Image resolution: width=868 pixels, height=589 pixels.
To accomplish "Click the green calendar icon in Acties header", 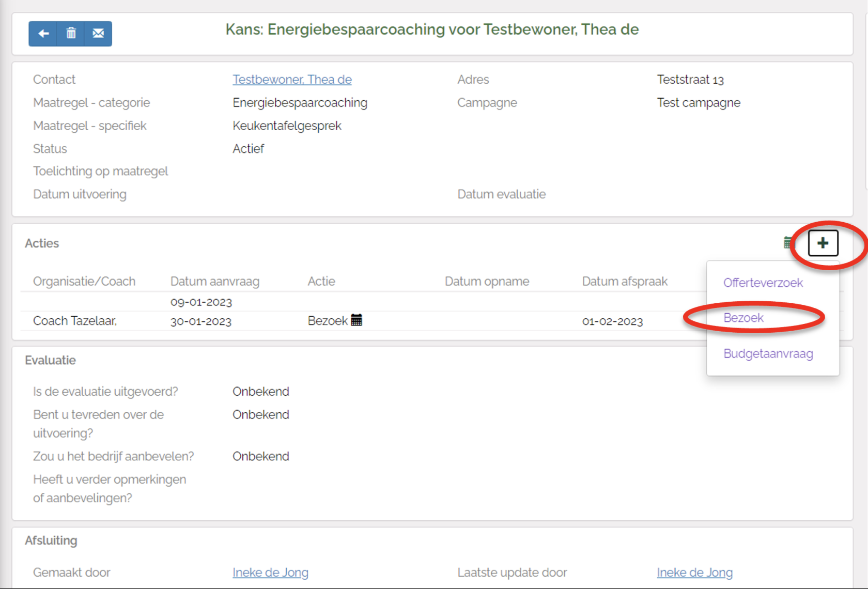I will tap(787, 242).
